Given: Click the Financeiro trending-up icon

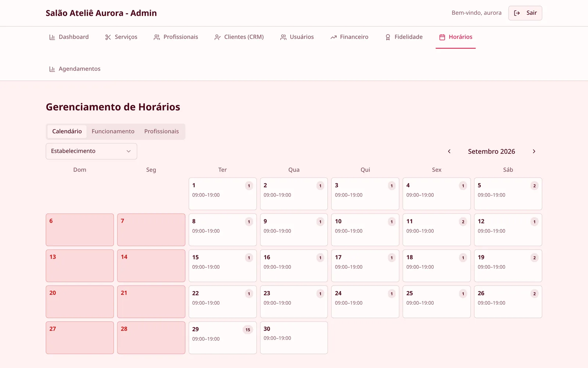Looking at the screenshot, I should (333, 37).
